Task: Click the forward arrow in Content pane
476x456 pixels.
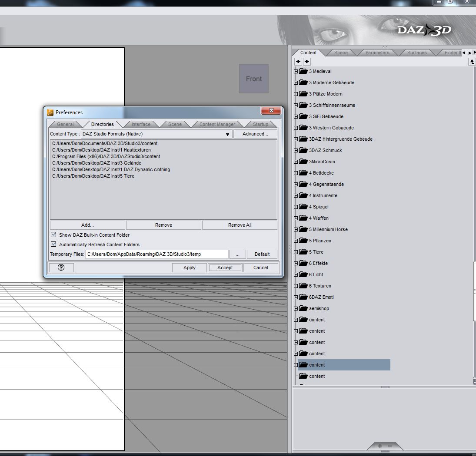Action: (x=307, y=62)
